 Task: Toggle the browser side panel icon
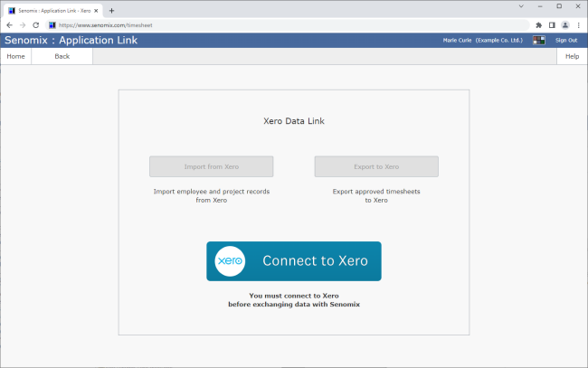[x=552, y=25]
